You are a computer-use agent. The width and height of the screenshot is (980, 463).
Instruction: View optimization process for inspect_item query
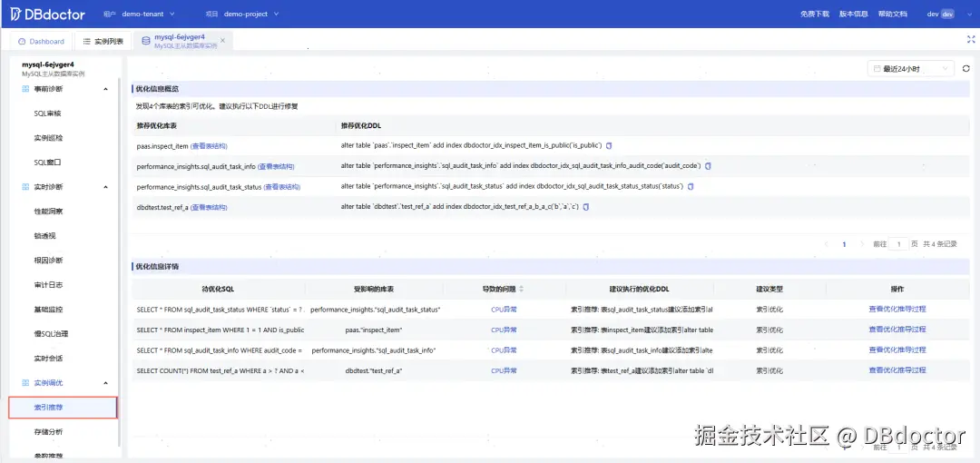coord(897,330)
